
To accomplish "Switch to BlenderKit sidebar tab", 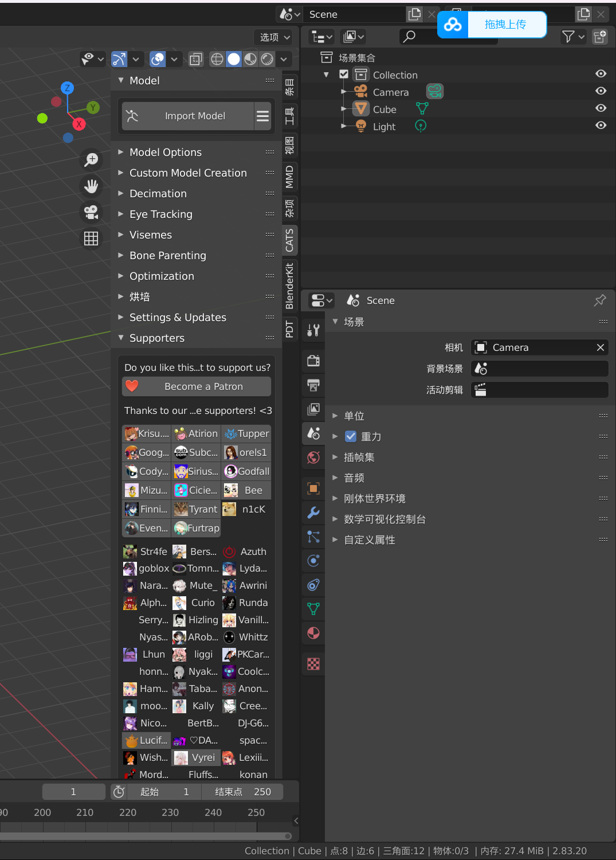I will point(289,286).
